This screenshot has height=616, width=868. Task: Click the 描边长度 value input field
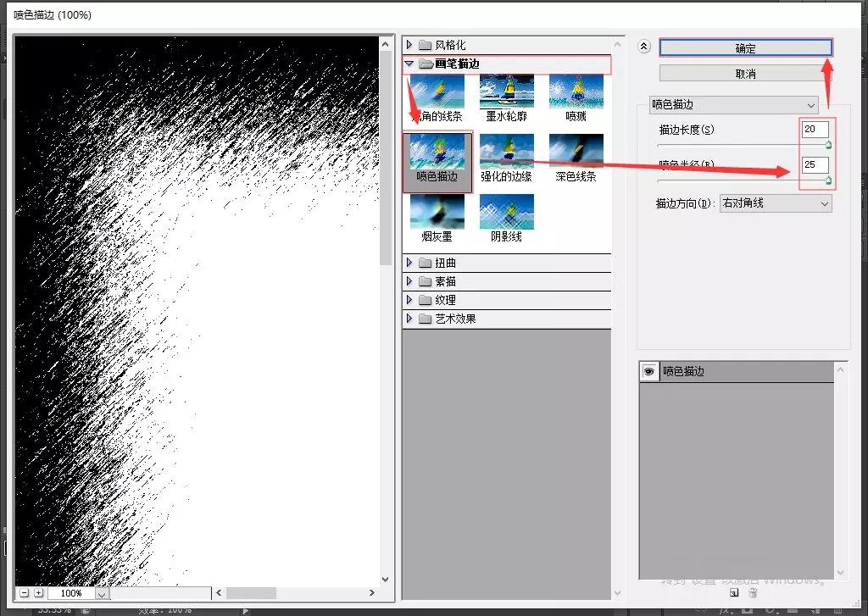pyautogui.click(x=814, y=129)
